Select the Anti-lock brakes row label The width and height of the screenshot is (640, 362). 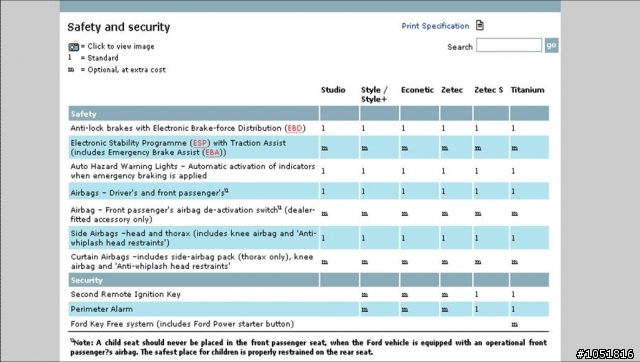[188, 128]
